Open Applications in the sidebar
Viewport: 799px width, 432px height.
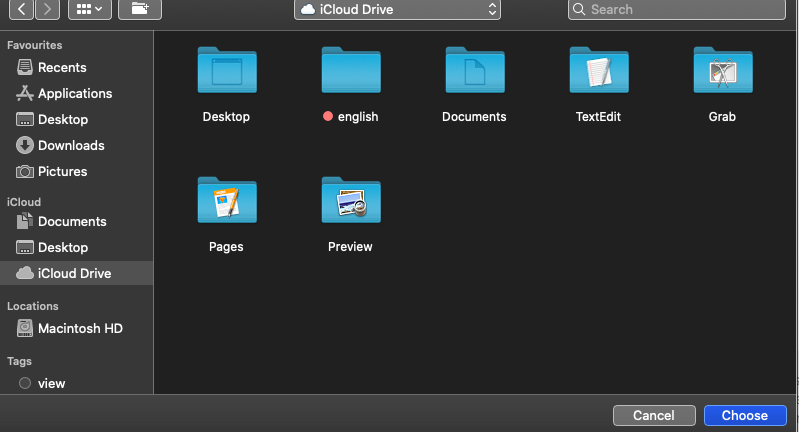click(76, 93)
